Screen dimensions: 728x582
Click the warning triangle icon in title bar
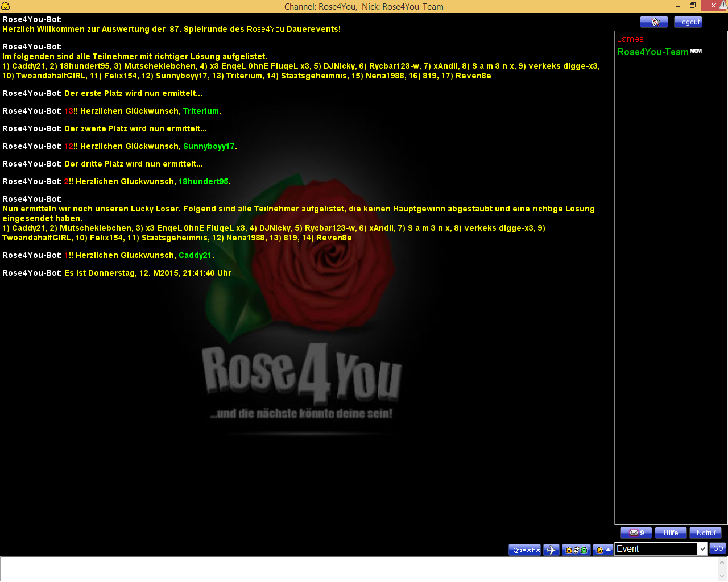click(x=723, y=5)
